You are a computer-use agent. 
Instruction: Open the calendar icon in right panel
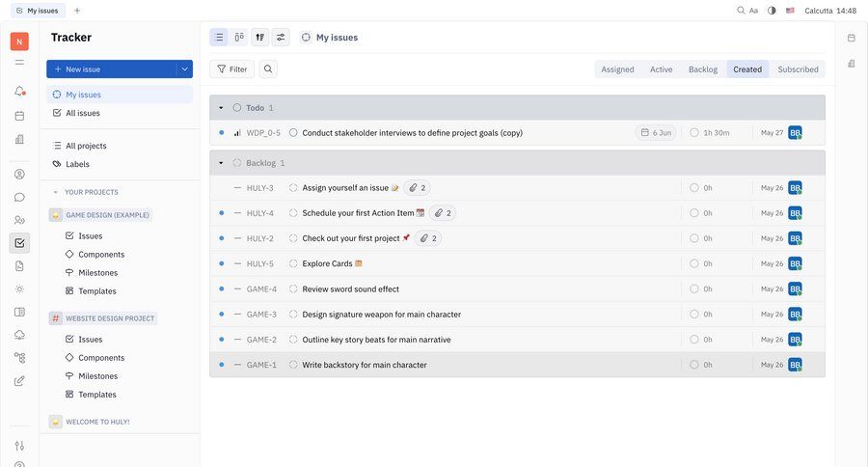point(852,38)
